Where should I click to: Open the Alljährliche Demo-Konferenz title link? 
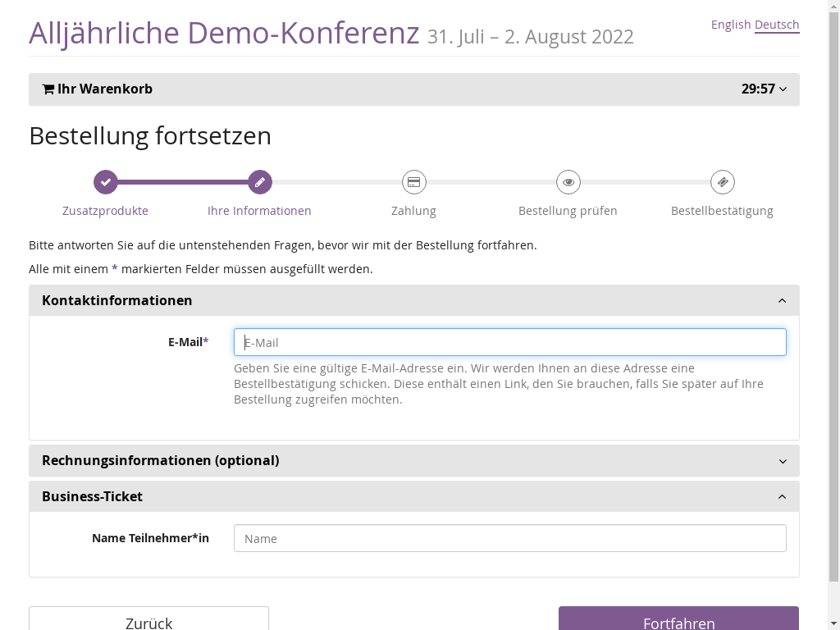[x=223, y=33]
